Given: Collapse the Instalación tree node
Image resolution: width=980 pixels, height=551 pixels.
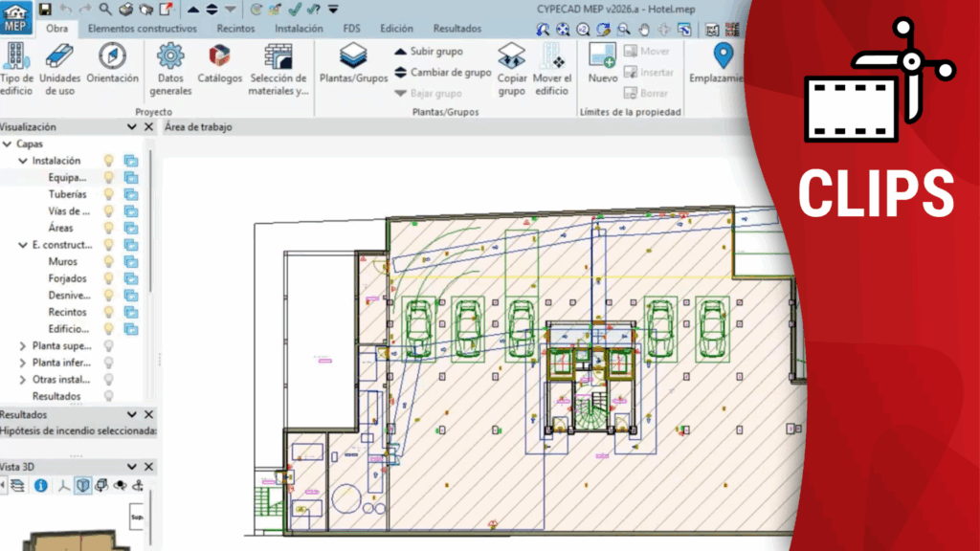Looking at the screenshot, I should (23, 161).
